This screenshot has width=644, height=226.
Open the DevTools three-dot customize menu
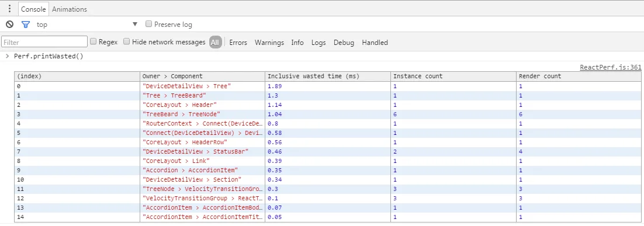click(x=9, y=9)
